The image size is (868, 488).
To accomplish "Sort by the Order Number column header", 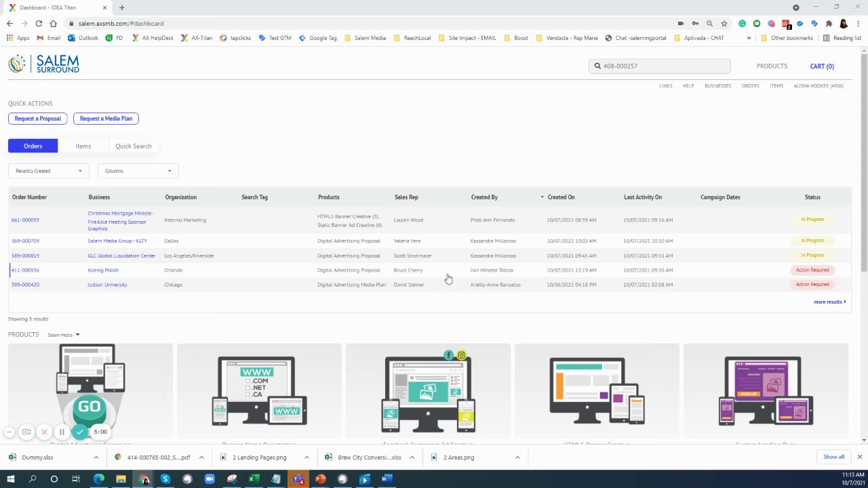I will coord(29,197).
